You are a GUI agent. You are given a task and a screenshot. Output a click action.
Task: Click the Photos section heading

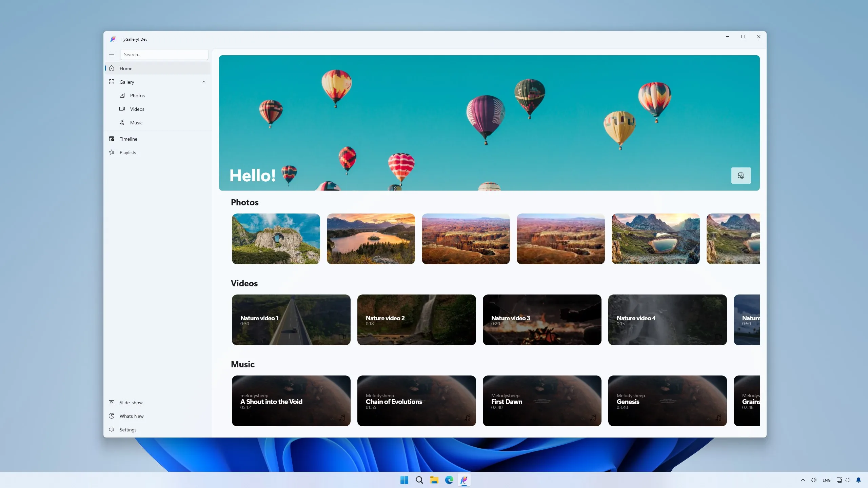244,202
